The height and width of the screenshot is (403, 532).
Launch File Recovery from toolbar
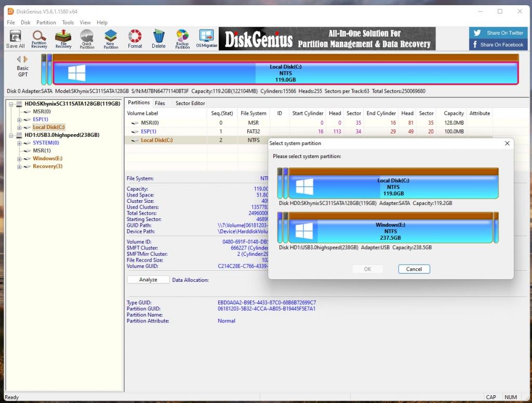[x=63, y=39]
